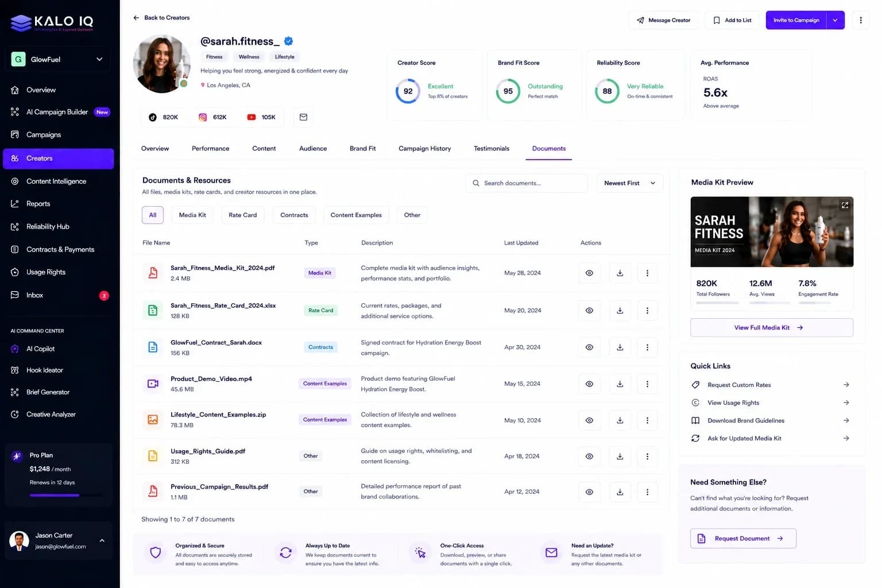Switch to the Campaign History tab
Viewport: 882px width, 588px height.
[424, 149]
